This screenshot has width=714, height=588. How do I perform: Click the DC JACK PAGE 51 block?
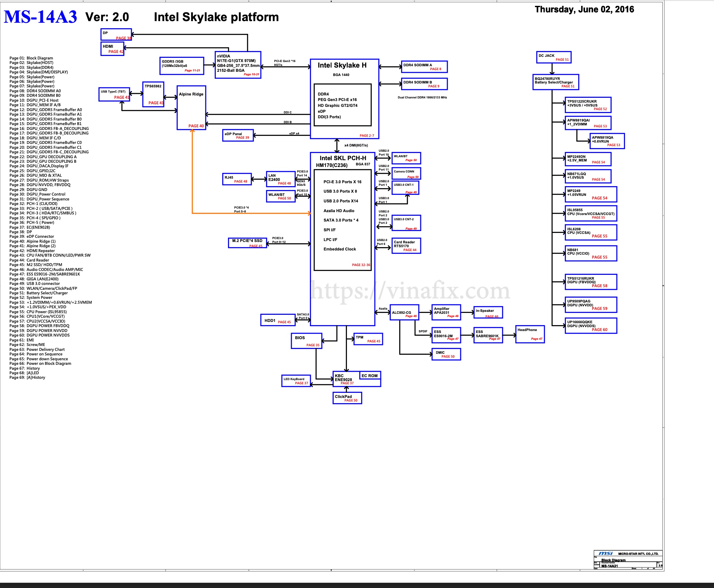[x=554, y=57]
